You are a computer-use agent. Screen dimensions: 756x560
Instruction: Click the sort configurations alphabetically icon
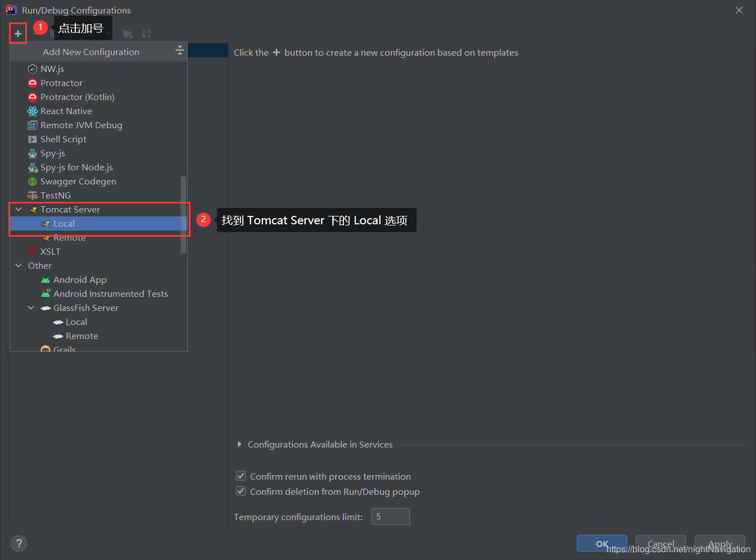pyautogui.click(x=146, y=34)
